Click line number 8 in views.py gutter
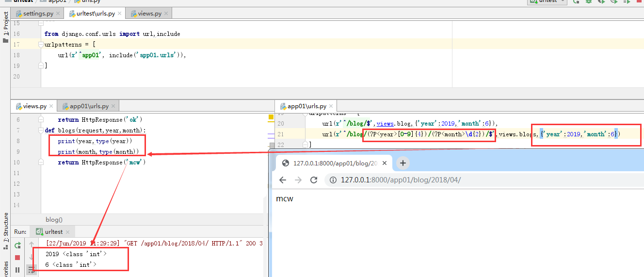 coord(18,141)
